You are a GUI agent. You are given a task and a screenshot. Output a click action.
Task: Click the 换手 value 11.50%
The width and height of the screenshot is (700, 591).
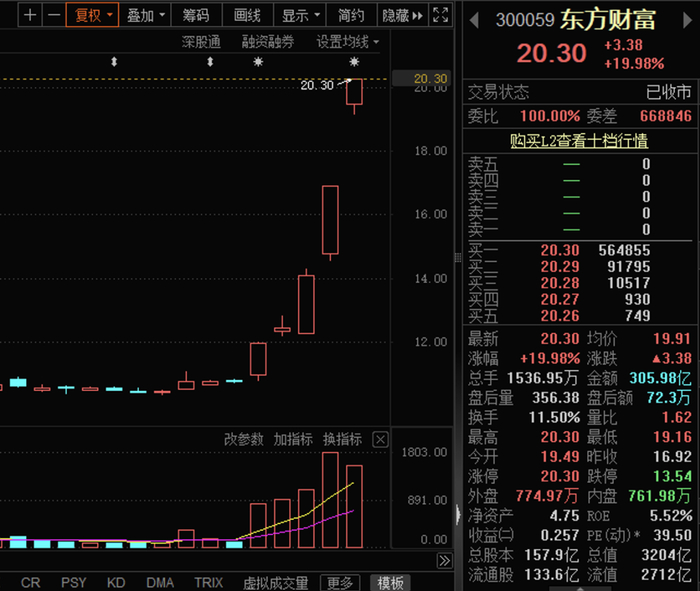click(x=554, y=417)
